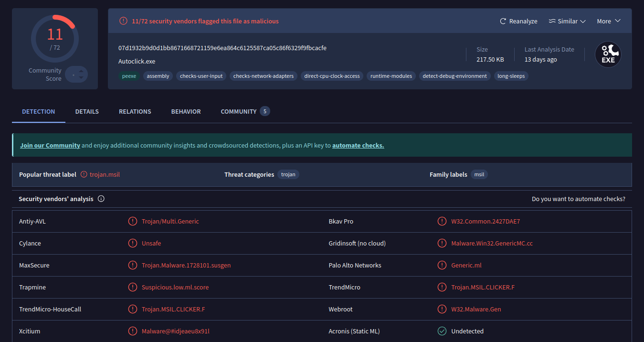The width and height of the screenshot is (644, 342).
Task: Click the Suspicious.low.ml.score result
Action: pyautogui.click(x=175, y=287)
